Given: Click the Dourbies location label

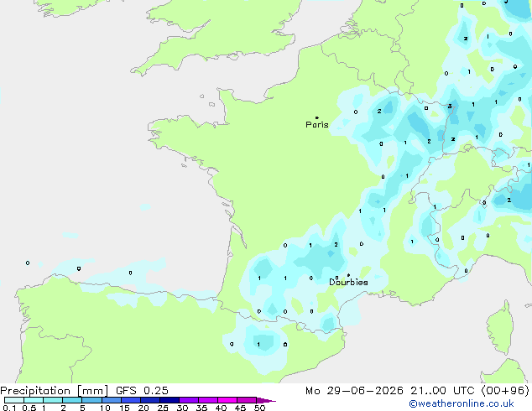Looking at the screenshot, I should point(348,282).
